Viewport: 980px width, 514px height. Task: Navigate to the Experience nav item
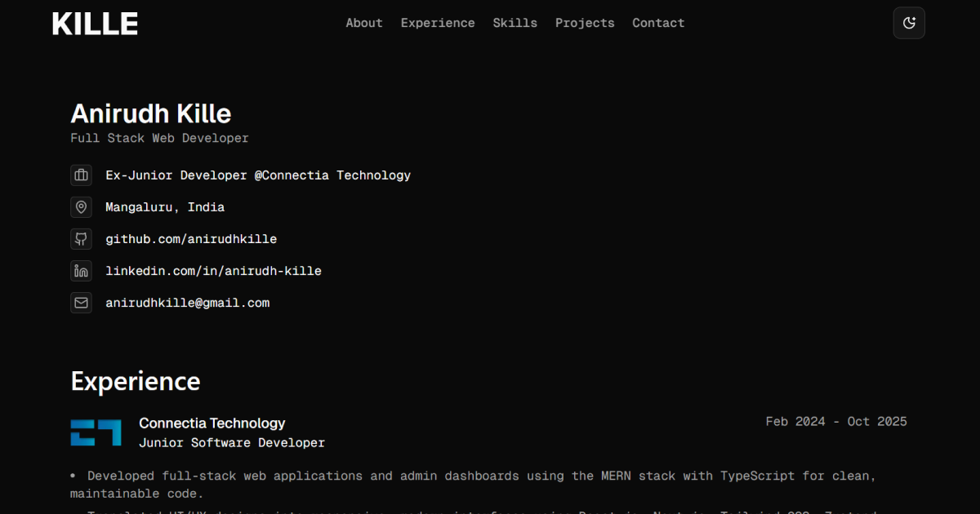tap(438, 23)
